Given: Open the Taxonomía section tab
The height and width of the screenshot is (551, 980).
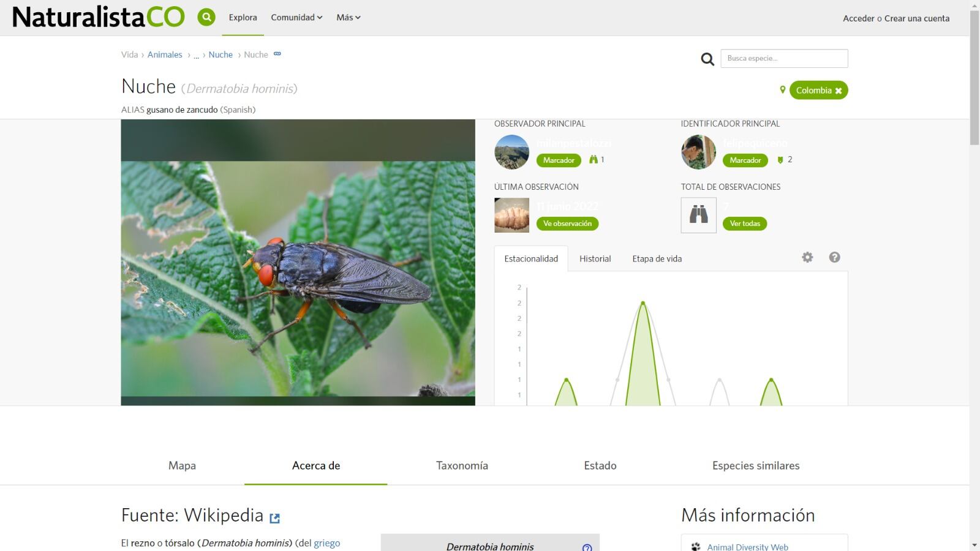Looking at the screenshot, I should (462, 466).
